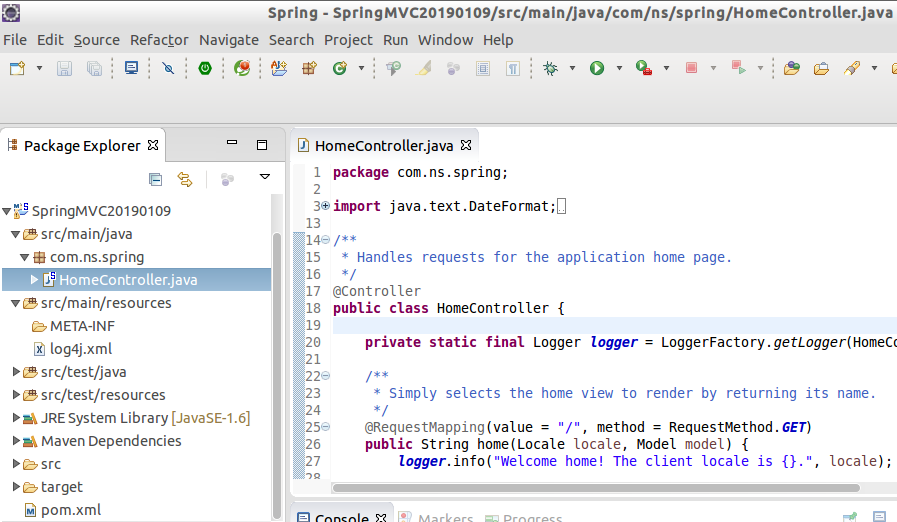The image size is (897, 522).
Task: Click the green New Class C icon
Action: point(340,69)
